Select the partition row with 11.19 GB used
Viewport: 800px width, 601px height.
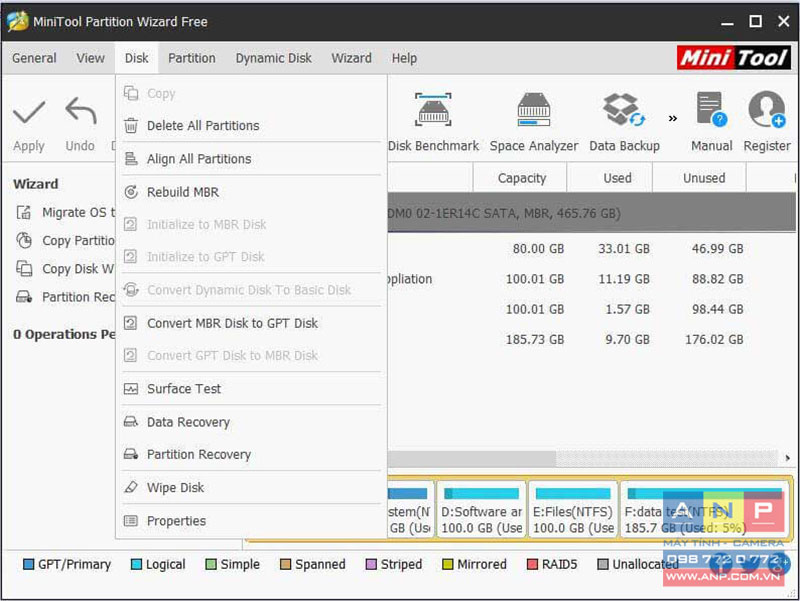click(592, 279)
